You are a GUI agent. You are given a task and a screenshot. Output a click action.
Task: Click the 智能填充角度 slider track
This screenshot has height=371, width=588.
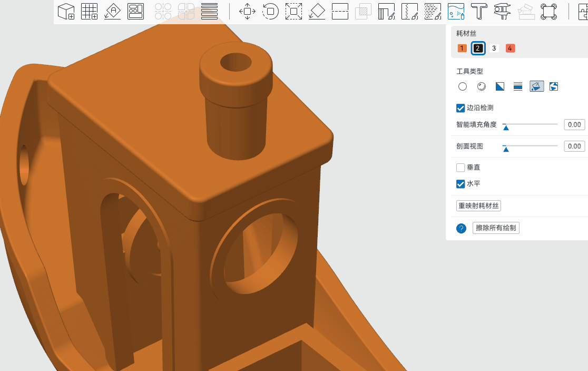tap(530, 124)
